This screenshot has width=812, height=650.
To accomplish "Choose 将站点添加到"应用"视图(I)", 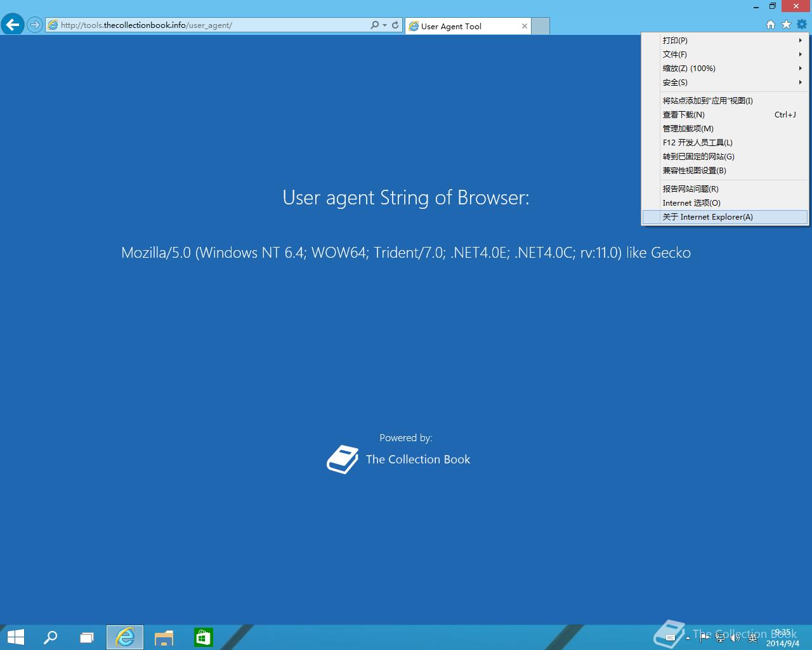I will [x=725, y=100].
